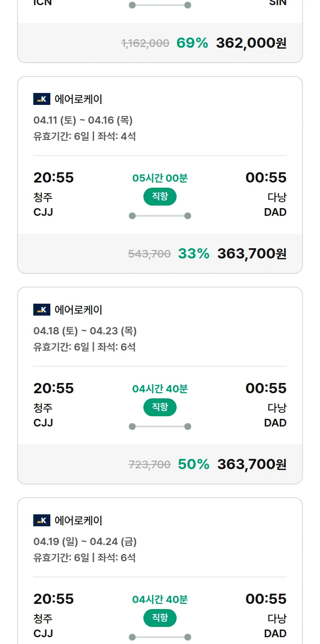Image resolution: width=320 pixels, height=644 pixels.
Task: Click the crossed-out 723,700 original price
Action: [149, 465]
